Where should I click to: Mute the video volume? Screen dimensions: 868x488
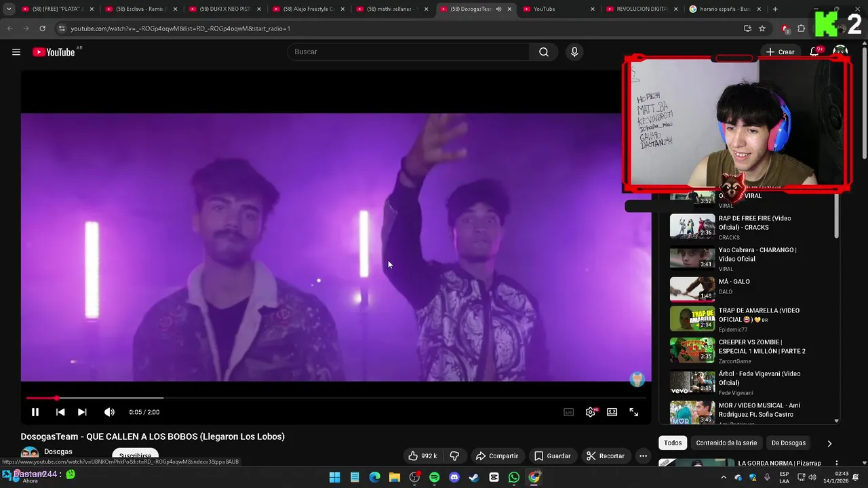coord(109,412)
